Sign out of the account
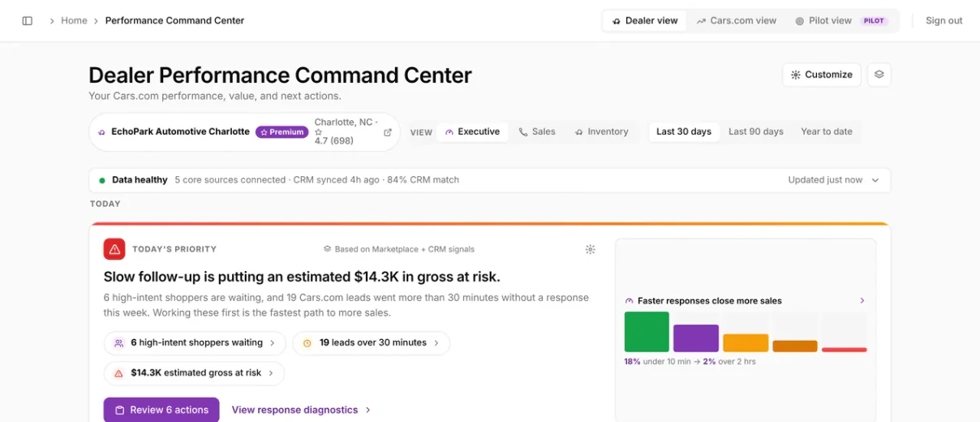Screen dimensions: 980x422 coord(944,21)
